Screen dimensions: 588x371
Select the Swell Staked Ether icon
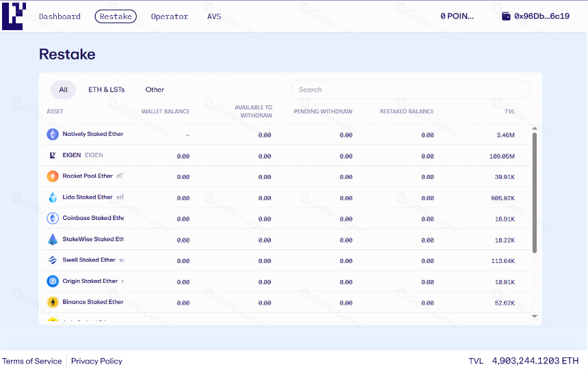53,260
